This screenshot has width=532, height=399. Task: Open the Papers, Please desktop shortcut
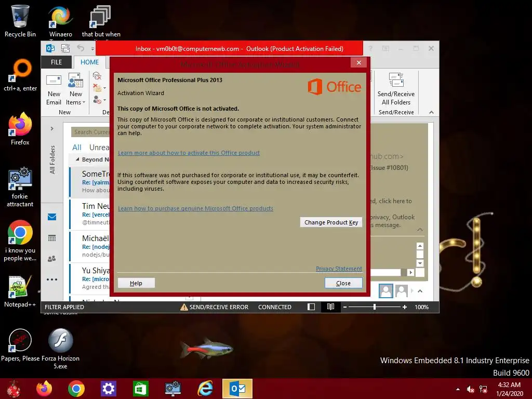pos(20,345)
